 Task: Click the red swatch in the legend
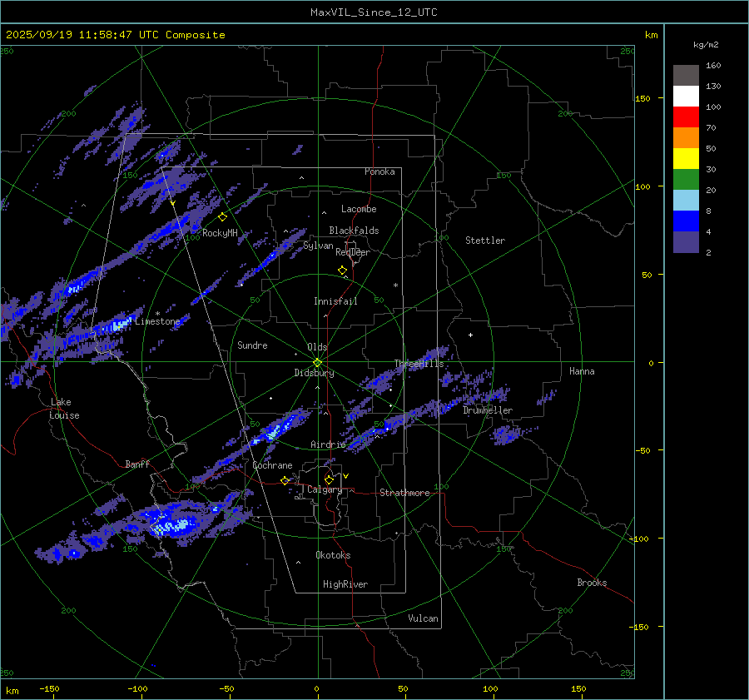[x=686, y=117]
